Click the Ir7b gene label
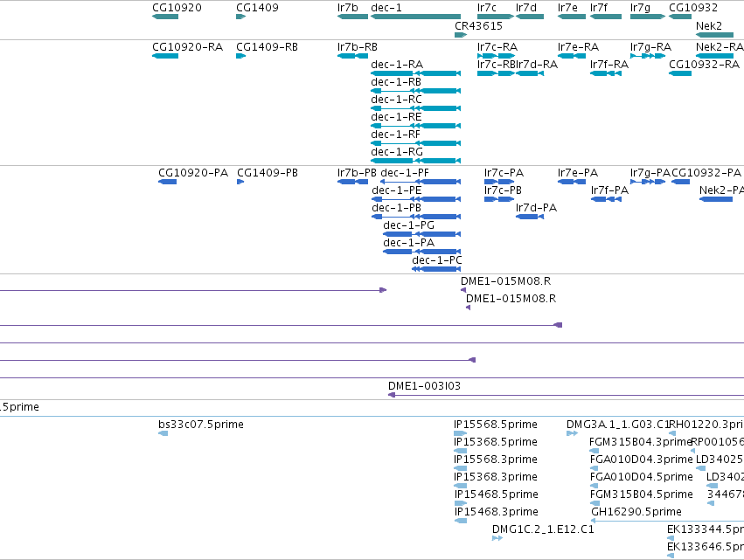 click(x=347, y=8)
